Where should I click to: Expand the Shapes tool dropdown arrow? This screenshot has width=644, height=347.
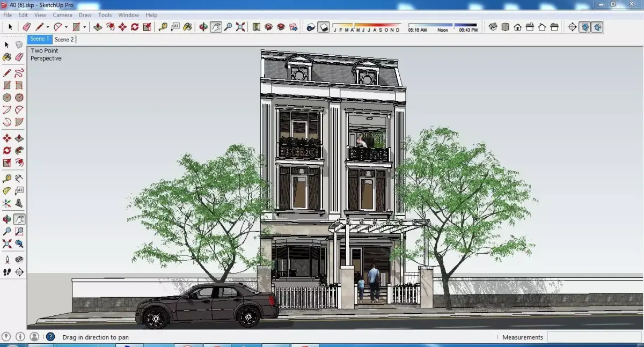click(84, 27)
